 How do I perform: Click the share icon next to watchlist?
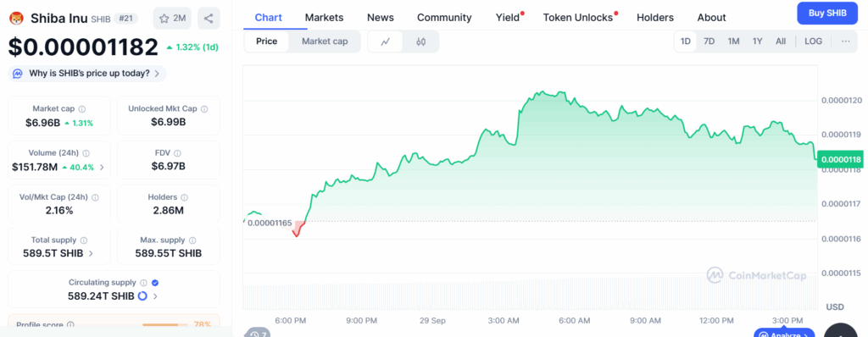pos(209,19)
